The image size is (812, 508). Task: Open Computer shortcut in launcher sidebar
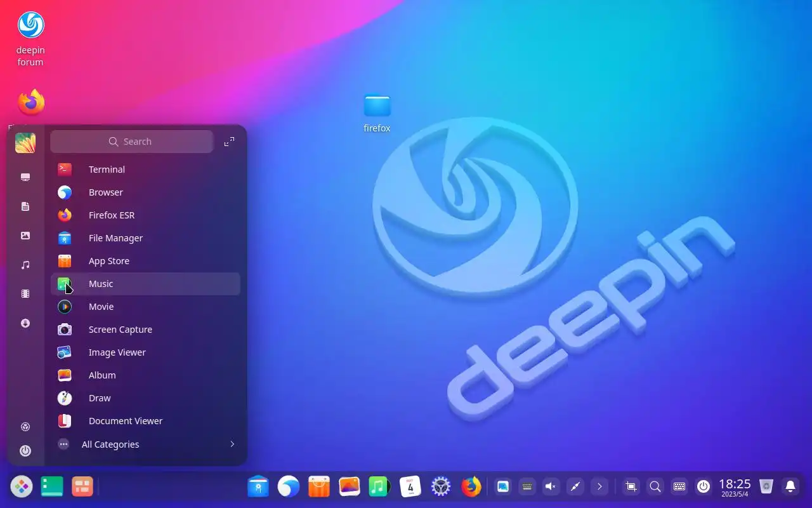25,177
